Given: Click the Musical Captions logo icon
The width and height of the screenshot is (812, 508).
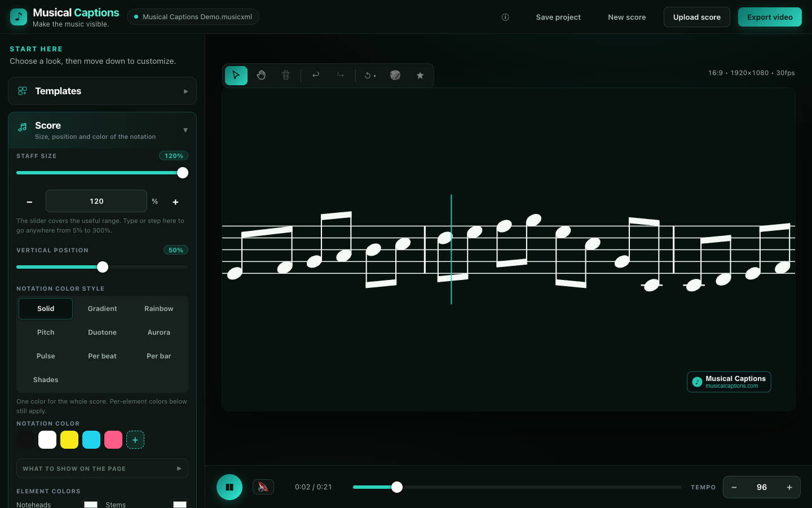Looking at the screenshot, I should click(x=19, y=17).
